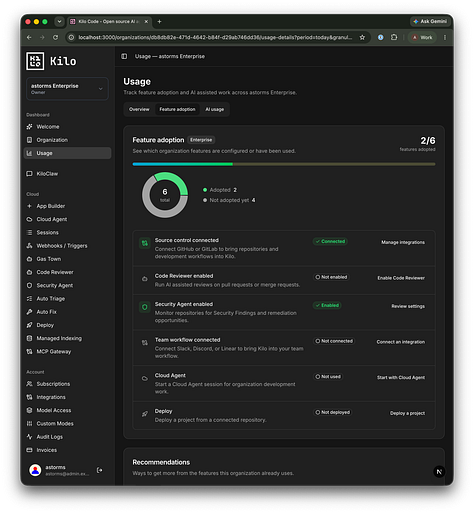Click the astorms user avatar

pos(35,470)
